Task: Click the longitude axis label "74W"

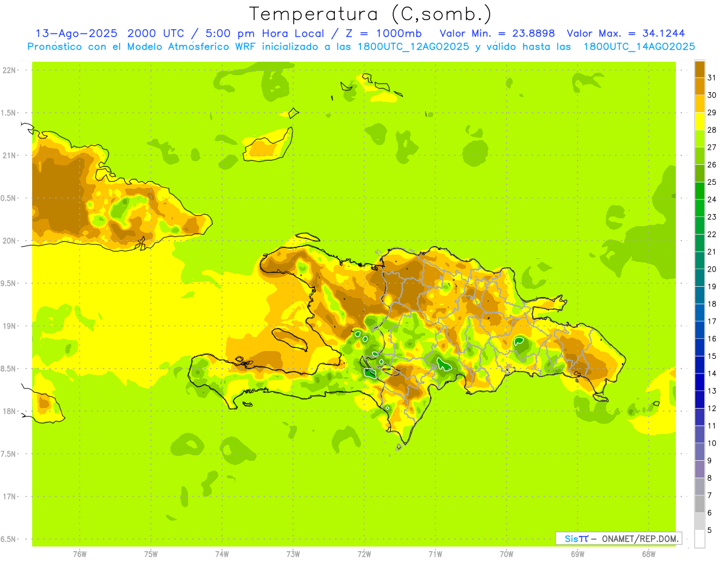Action: coord(222,554)
